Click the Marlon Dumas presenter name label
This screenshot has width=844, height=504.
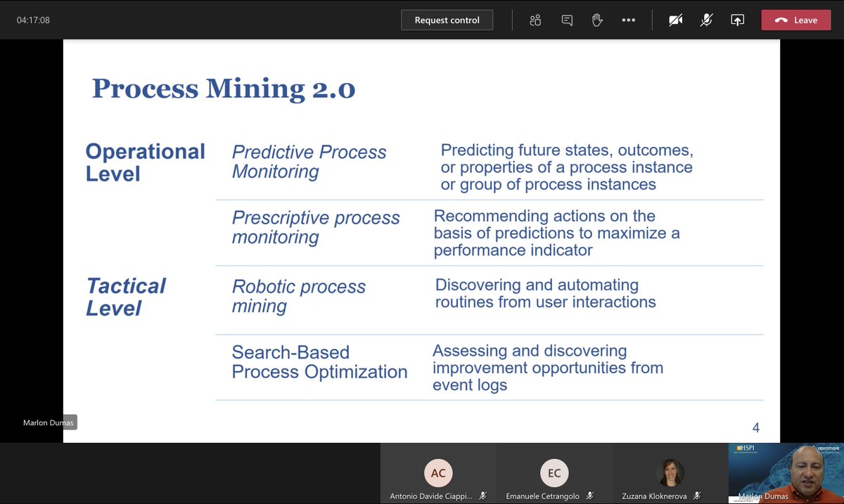click(x=48, y=422)
